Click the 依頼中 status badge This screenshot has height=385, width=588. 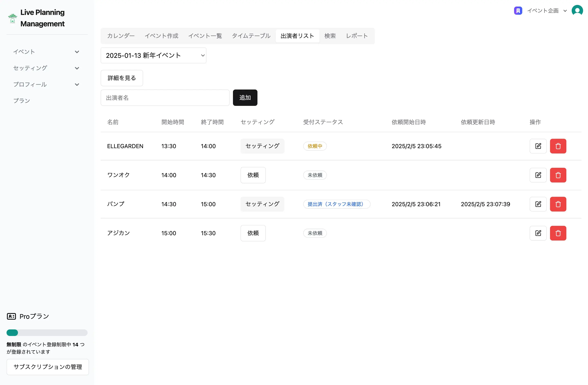tap(315, 146)
